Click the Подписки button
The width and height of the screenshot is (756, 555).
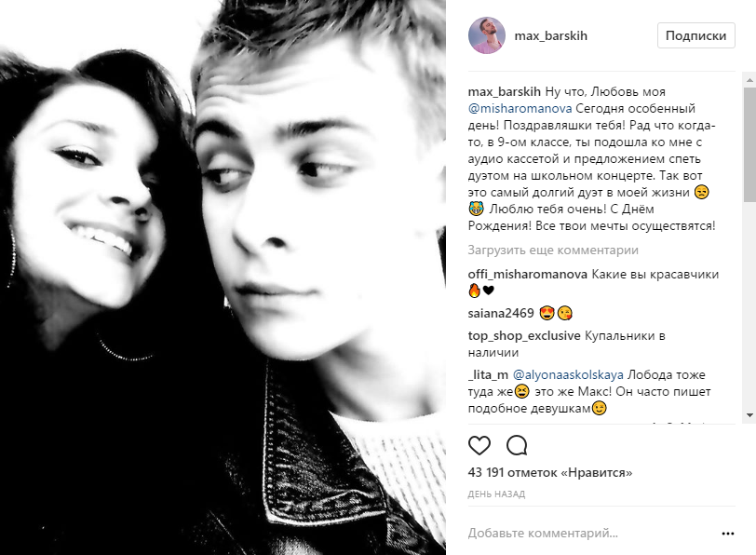(x=695, y=35)
